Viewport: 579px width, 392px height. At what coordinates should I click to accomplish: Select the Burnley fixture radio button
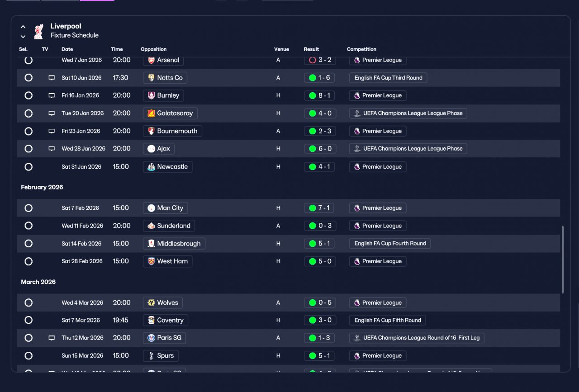tap(28, 95)
